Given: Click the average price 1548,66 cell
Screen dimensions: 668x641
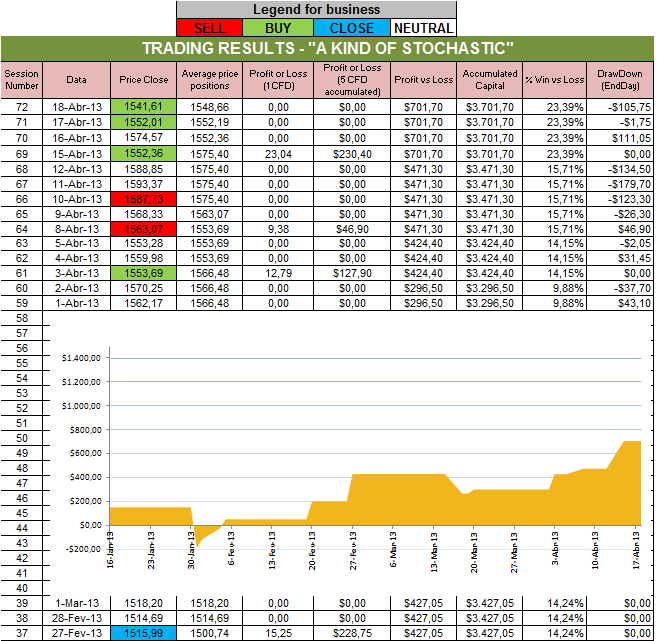Looking at the screenshot, I should coord(210,107).
